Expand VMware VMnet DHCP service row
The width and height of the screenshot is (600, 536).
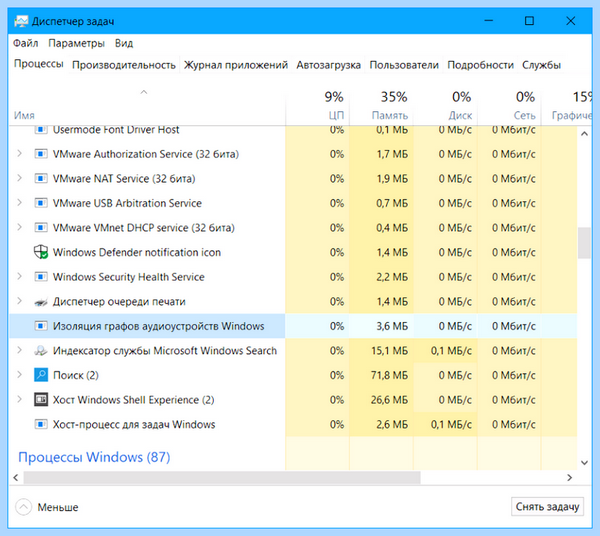point(19,227)
